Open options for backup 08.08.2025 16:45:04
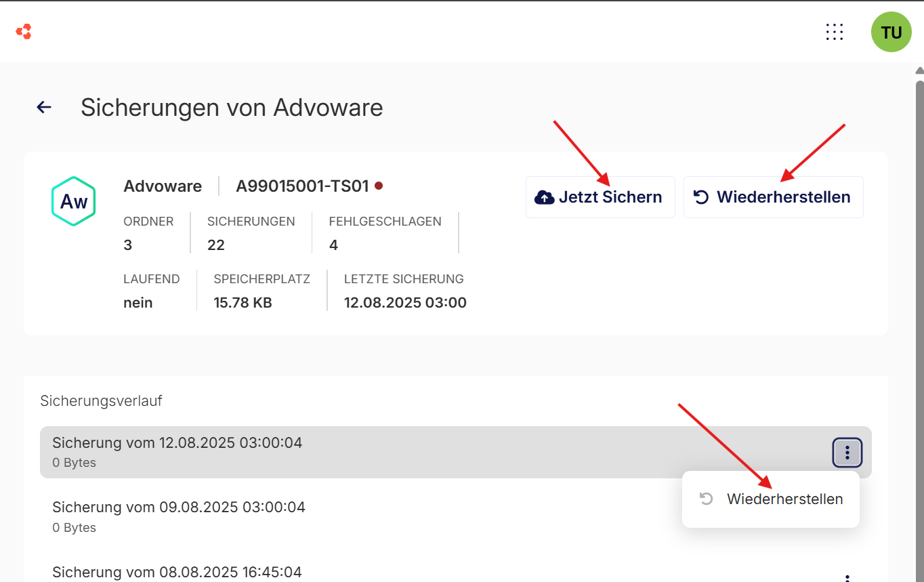The width and height of the screenshot is (924, 582). tap(847, 578)
